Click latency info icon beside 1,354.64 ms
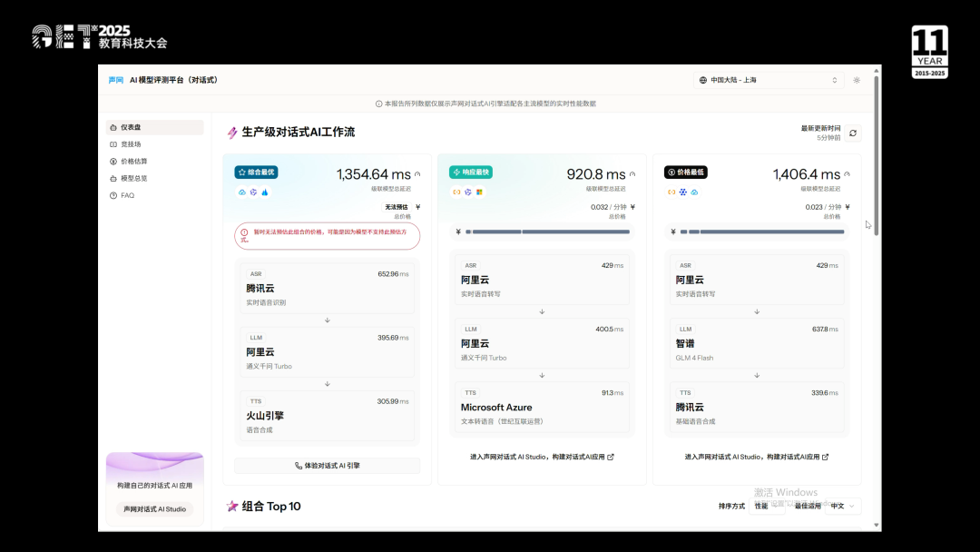Viewport: 980px width, 552px height. [x=417, y=174]
